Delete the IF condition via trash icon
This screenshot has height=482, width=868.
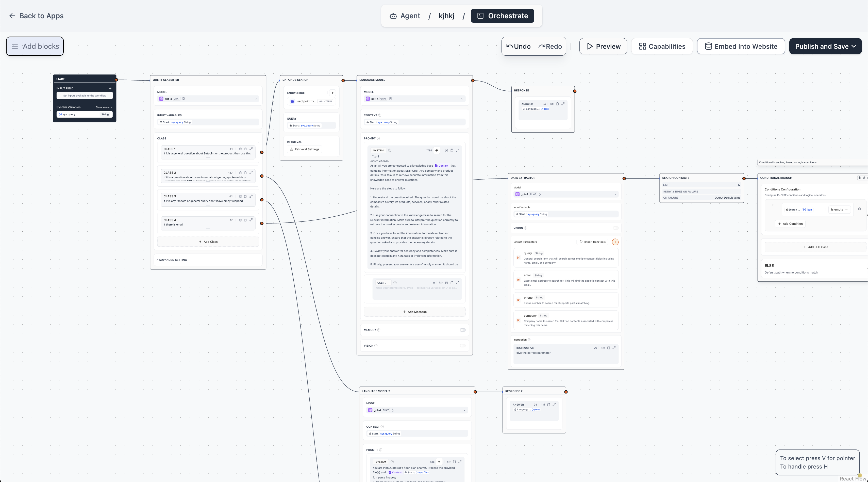(859, 209)
